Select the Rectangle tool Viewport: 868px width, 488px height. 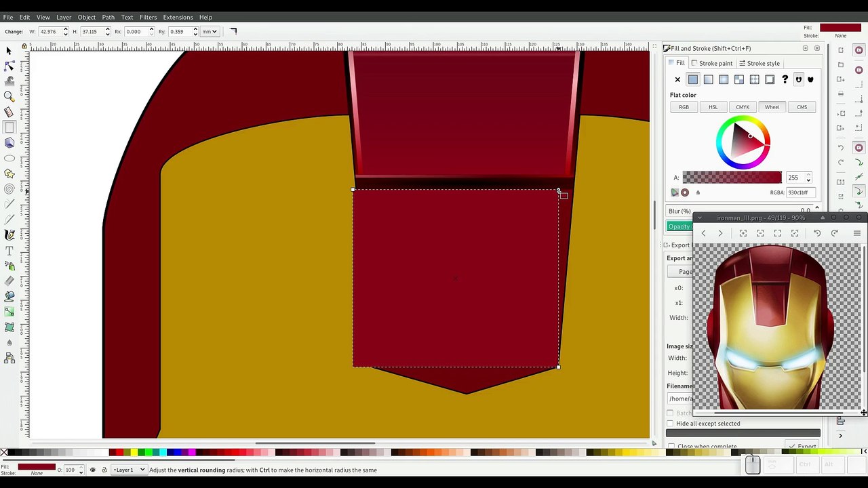(x=9, y=127)
